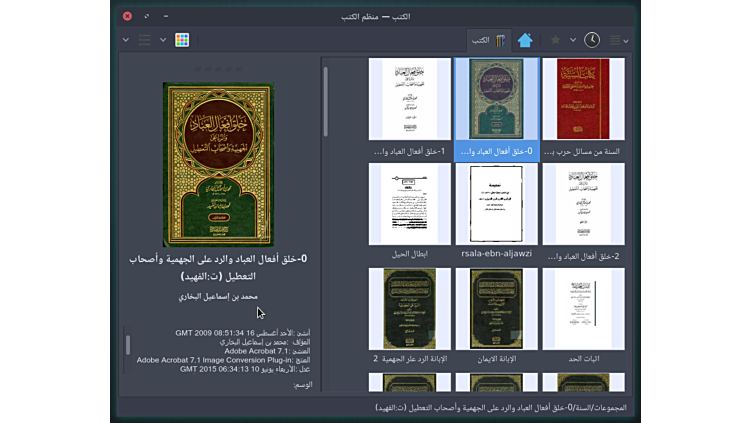Screen dimensions: 752x423
Task: Click author name محمد بن إسماعيل البخاري
Action: tap(218, 297)
